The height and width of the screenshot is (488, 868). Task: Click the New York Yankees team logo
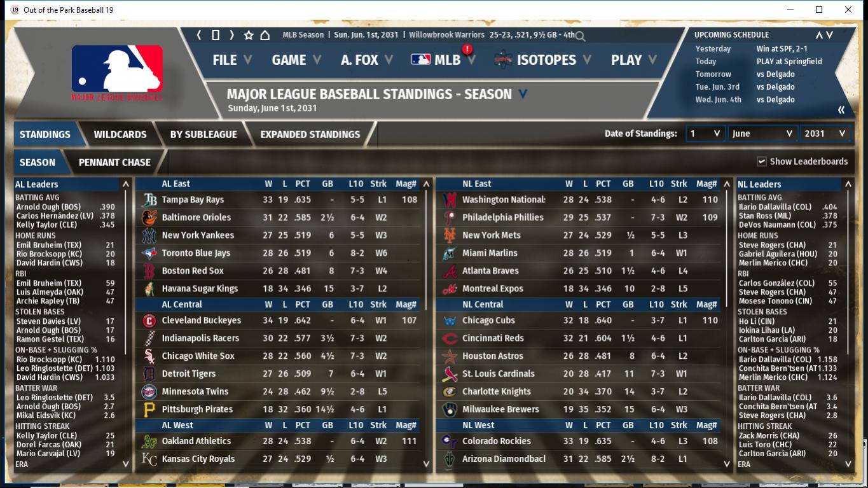pyautogui.click(x=149, y=235)
